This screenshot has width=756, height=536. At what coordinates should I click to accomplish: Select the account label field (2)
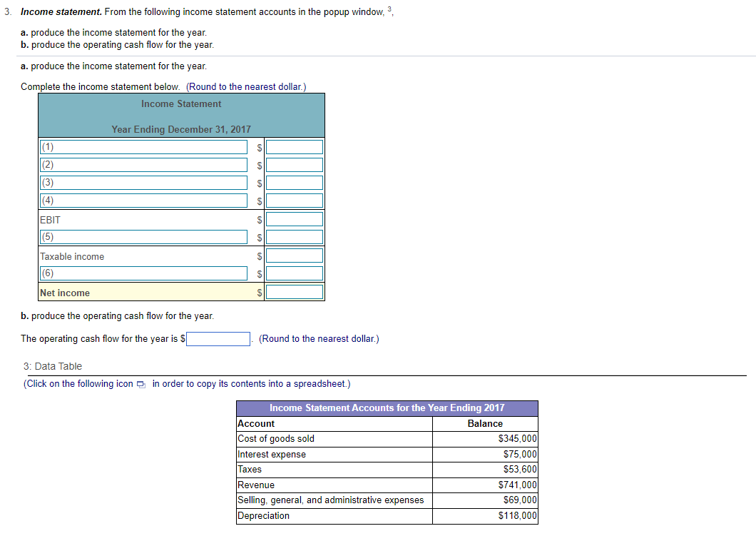[143, 164]
